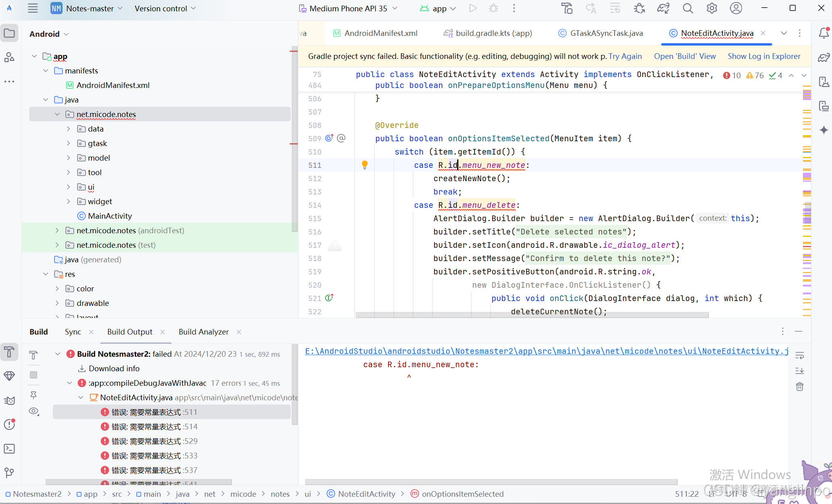832x504 pixels.
Task: Open the Medium Phone API 35 device dropdown
Action: (x=348, y=8)
